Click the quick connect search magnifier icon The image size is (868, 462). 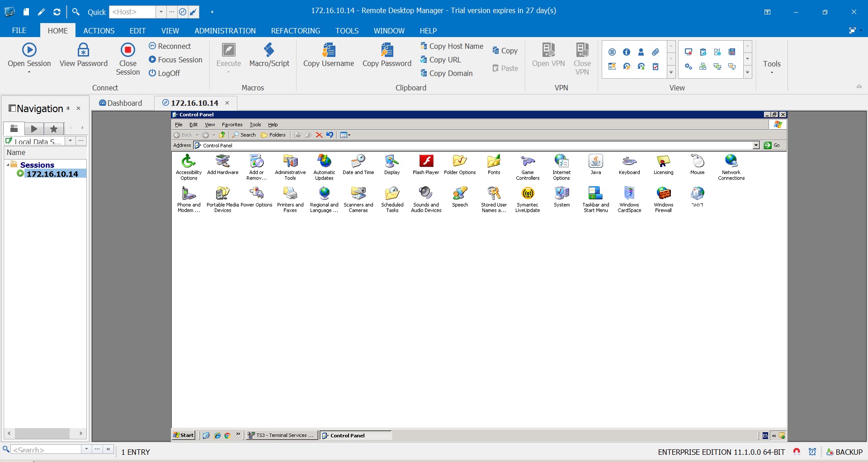click(76, 12)
